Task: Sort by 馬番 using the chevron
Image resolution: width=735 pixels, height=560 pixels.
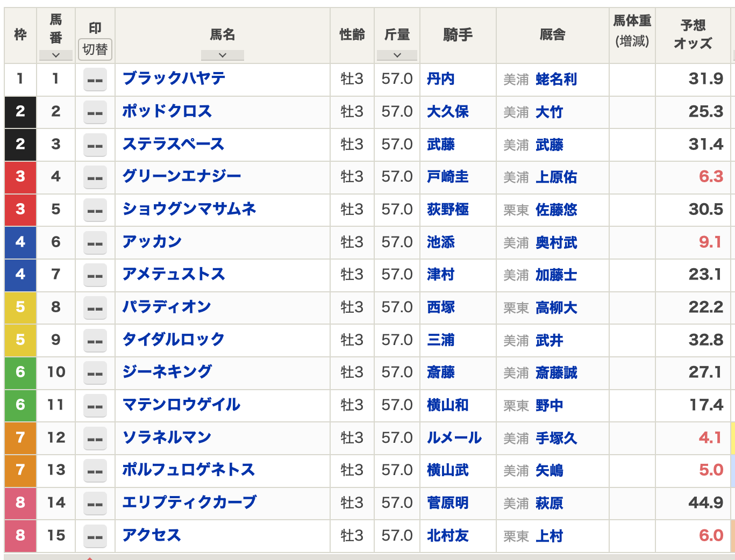Action: (56, 55)
